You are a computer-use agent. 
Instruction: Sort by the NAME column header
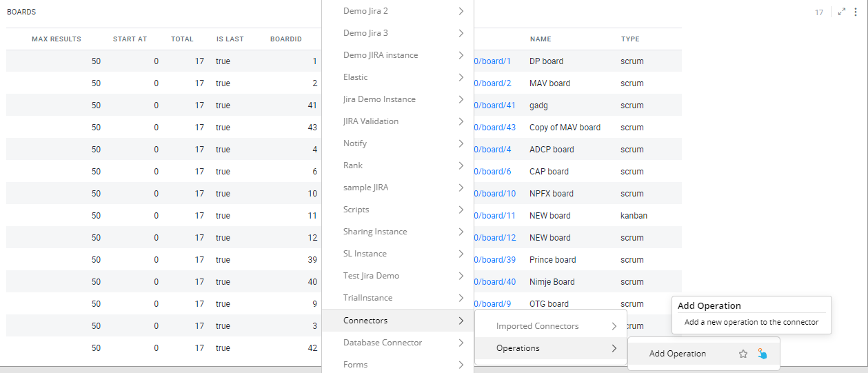541,39
